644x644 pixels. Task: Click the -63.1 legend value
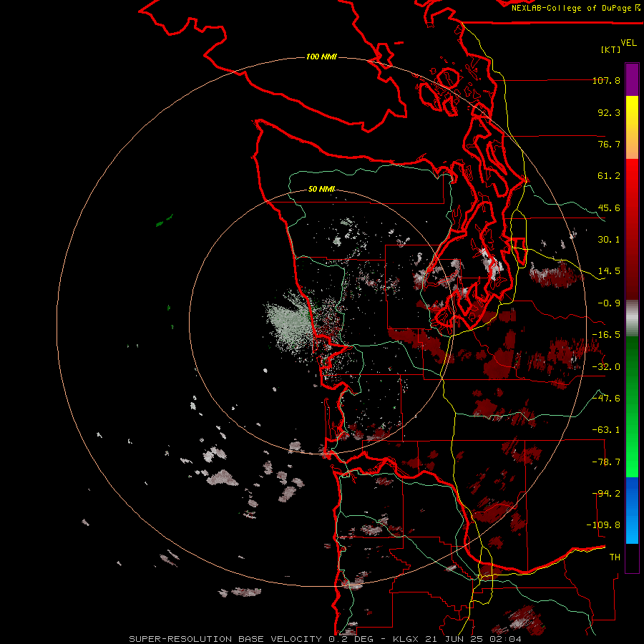point(606,430)
